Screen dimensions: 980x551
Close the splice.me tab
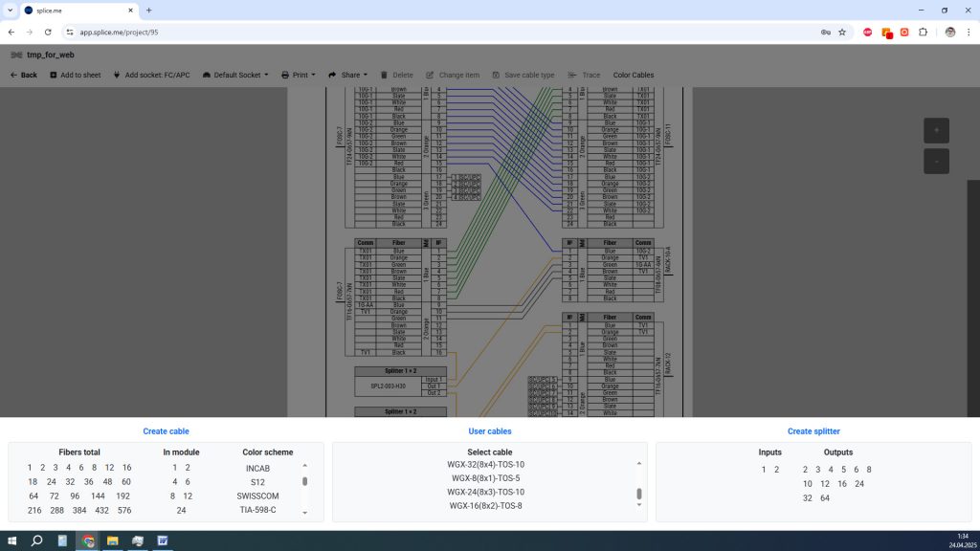tap(130, 10)
